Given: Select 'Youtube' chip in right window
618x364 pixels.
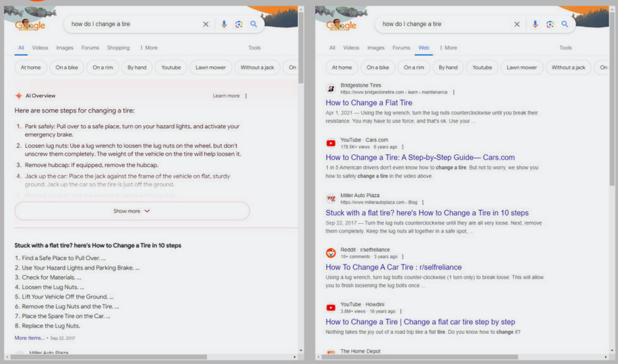Looking at the screenshot, I should (x=482, y=68).
